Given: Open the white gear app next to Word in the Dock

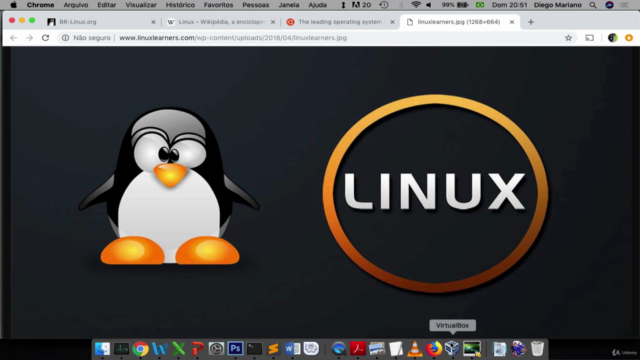Looking at the screenshot, I should pyautogui.click(x=311, y=349).
